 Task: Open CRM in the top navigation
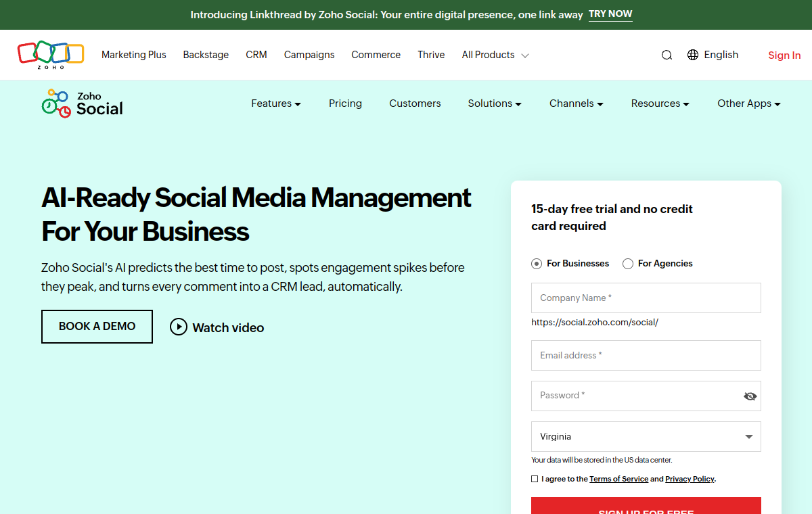(256, 55)
